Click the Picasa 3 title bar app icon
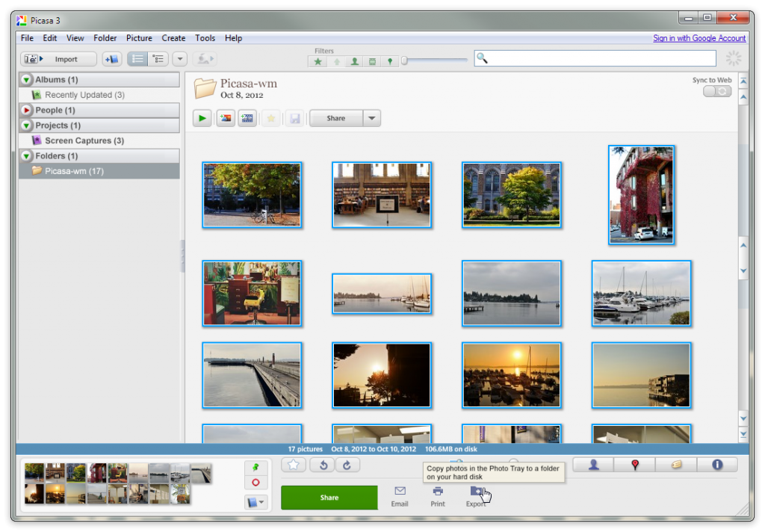 22,20
